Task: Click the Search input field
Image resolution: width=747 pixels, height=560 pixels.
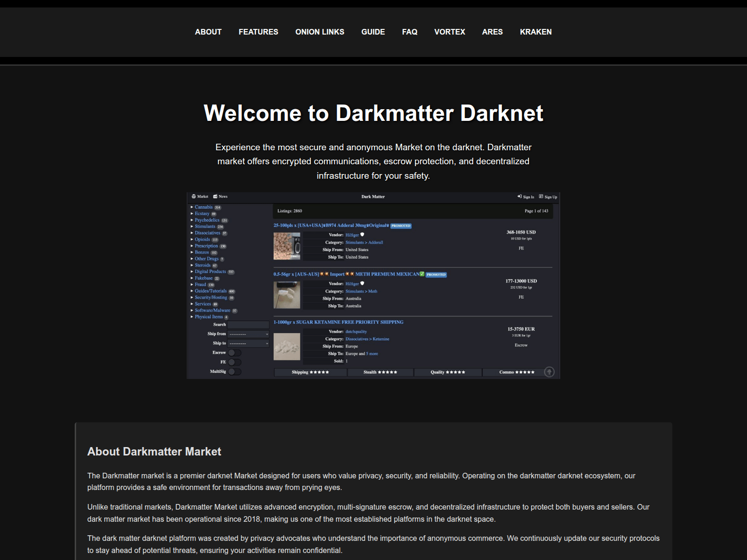Action: (248, 325)
